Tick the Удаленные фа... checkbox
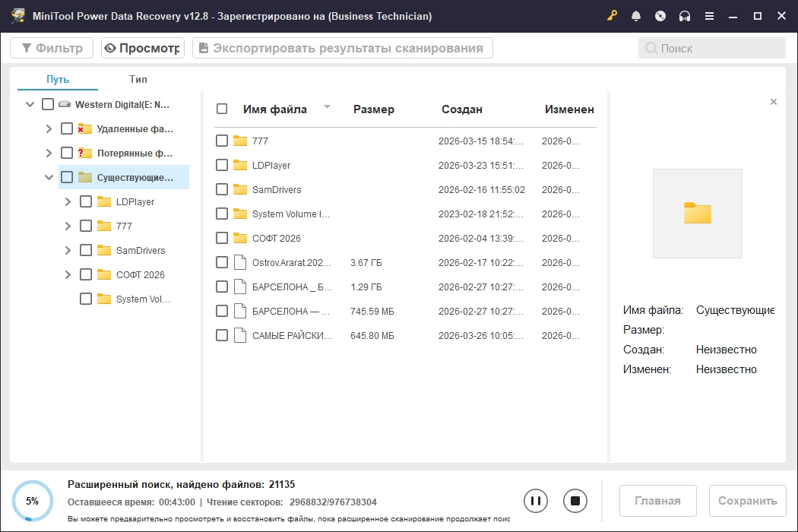 (67, 128)
